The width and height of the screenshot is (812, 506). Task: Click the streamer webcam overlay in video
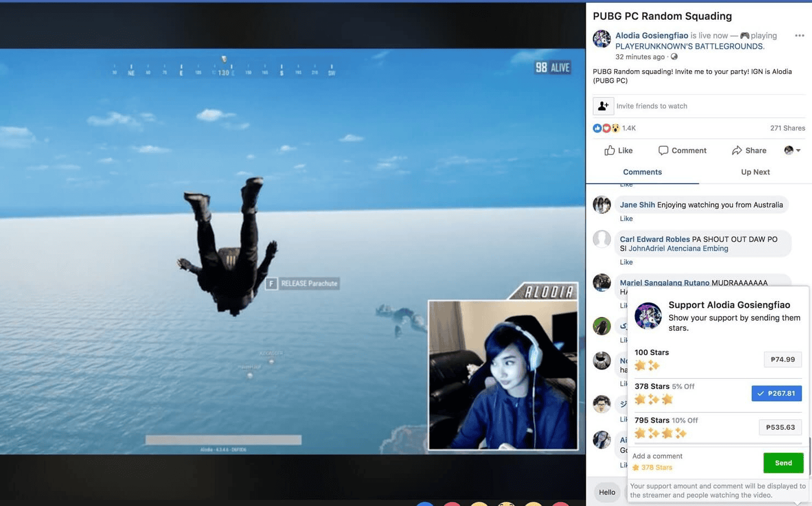(x=503, y=375)
